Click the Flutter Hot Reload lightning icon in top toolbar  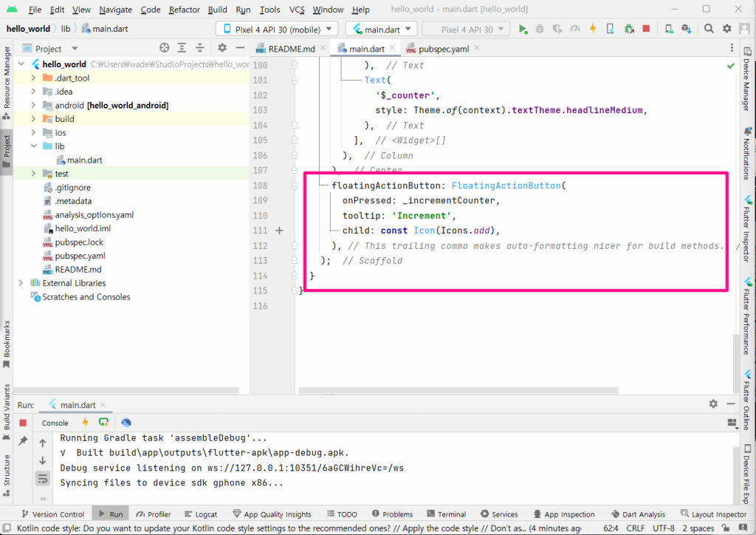tap(592, 29)
